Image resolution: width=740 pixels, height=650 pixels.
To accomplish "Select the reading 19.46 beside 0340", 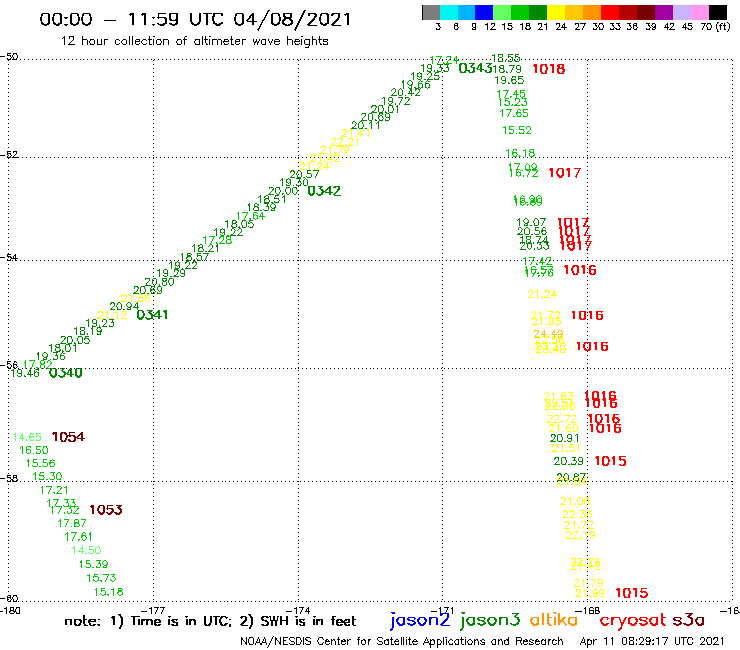I will click(x=25, y=373).
